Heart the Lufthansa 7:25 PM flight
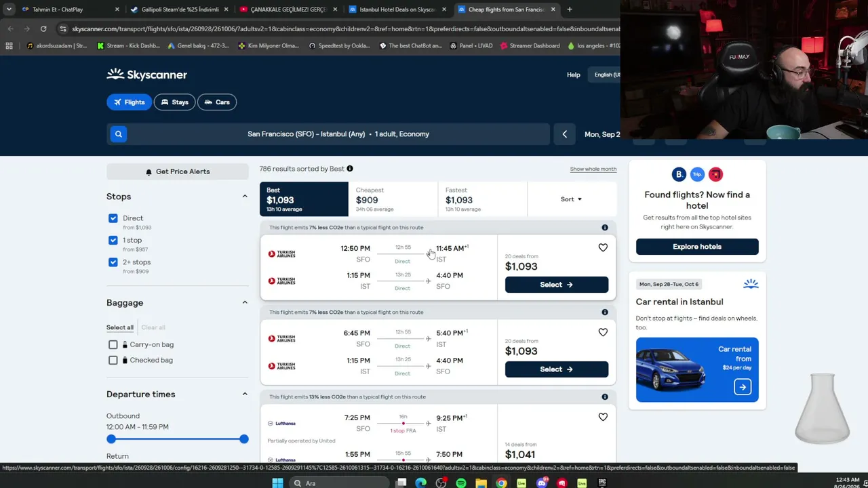 coord(603,418)
